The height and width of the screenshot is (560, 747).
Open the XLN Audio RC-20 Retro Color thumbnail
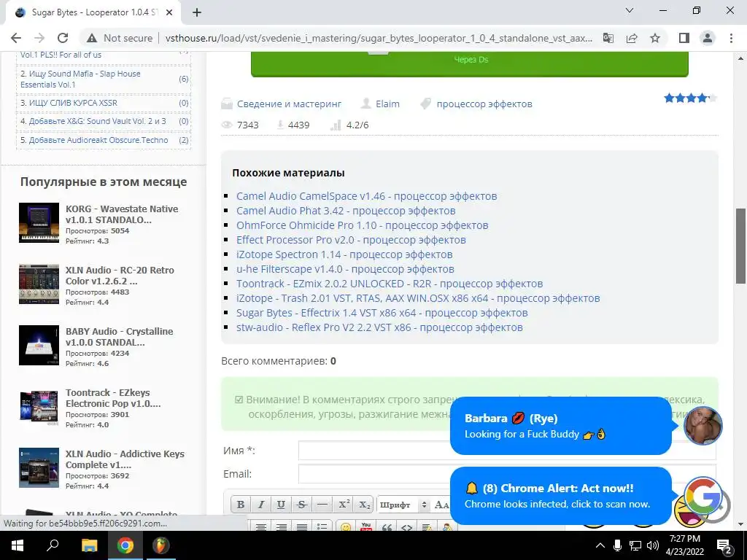click(39, 284)
